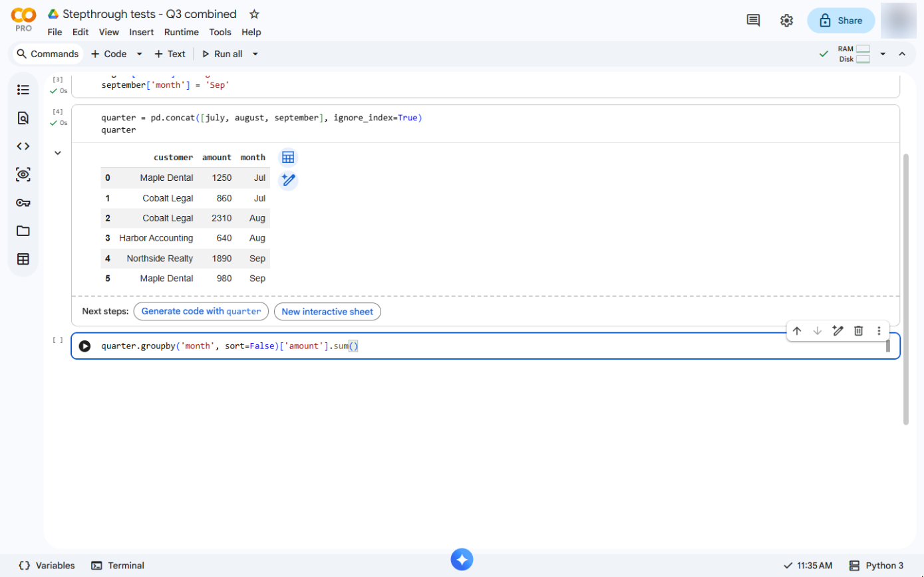The width and height of the screenshot is (924, 577).
Task: Open the Secrets key panel
Action: 23,203
